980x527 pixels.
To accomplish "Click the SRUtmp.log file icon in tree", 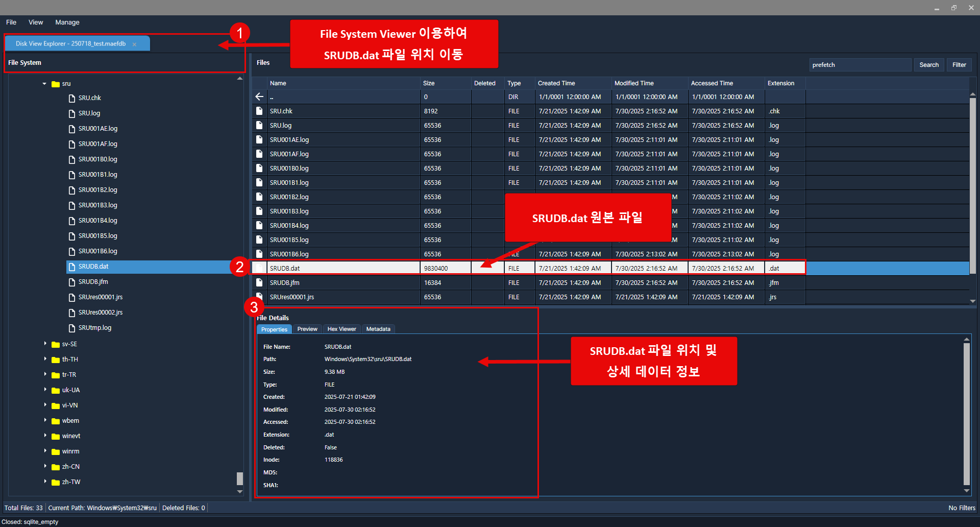I will 72,328.
